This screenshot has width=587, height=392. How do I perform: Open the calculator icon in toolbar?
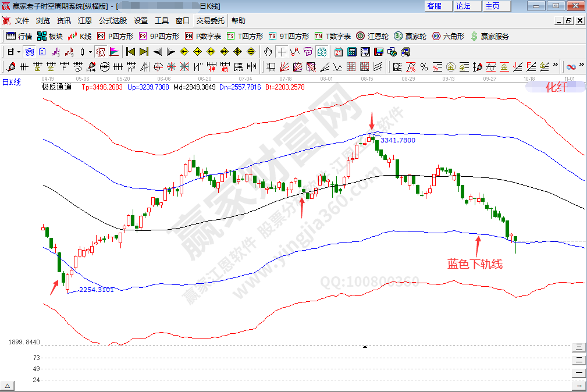tap(351, 51)
